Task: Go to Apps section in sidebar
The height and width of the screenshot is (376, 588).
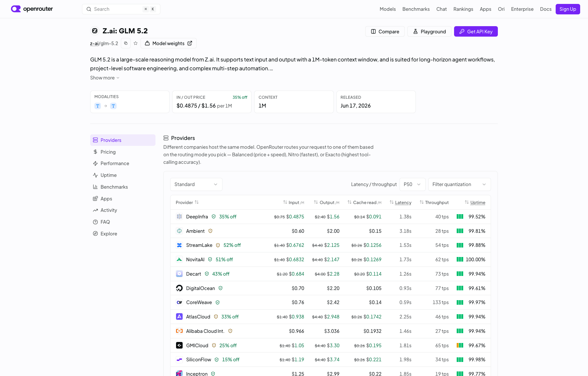Action: (123, 199)
